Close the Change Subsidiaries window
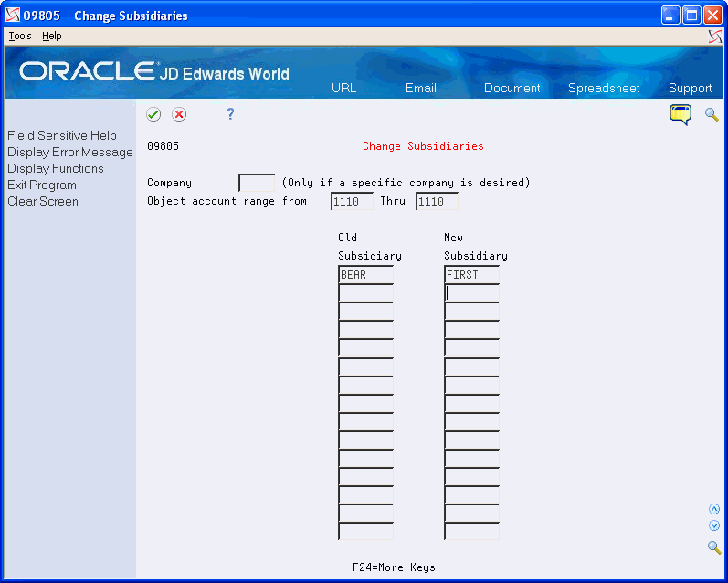The width and height of the screenshot is (728, 583). 712,16
